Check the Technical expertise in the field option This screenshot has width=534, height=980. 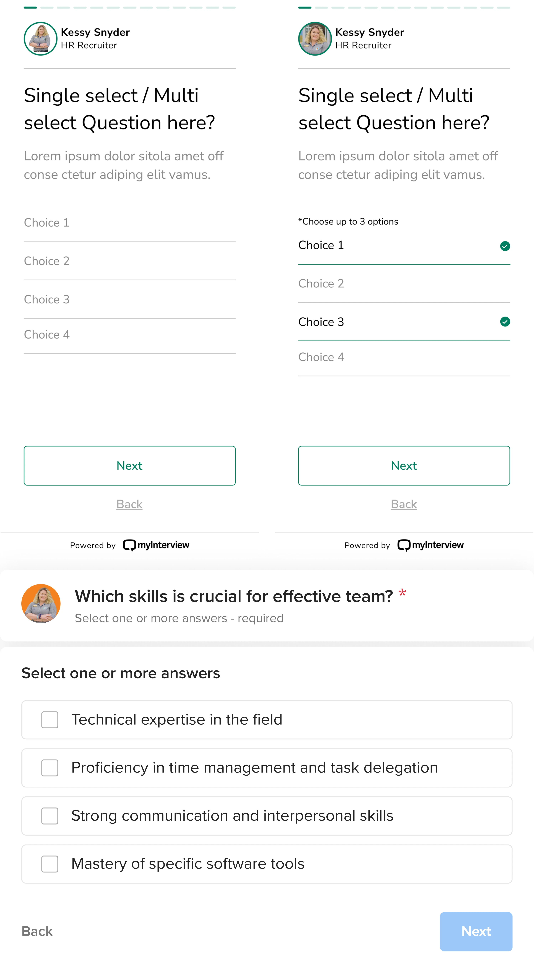tap(50, 720)
